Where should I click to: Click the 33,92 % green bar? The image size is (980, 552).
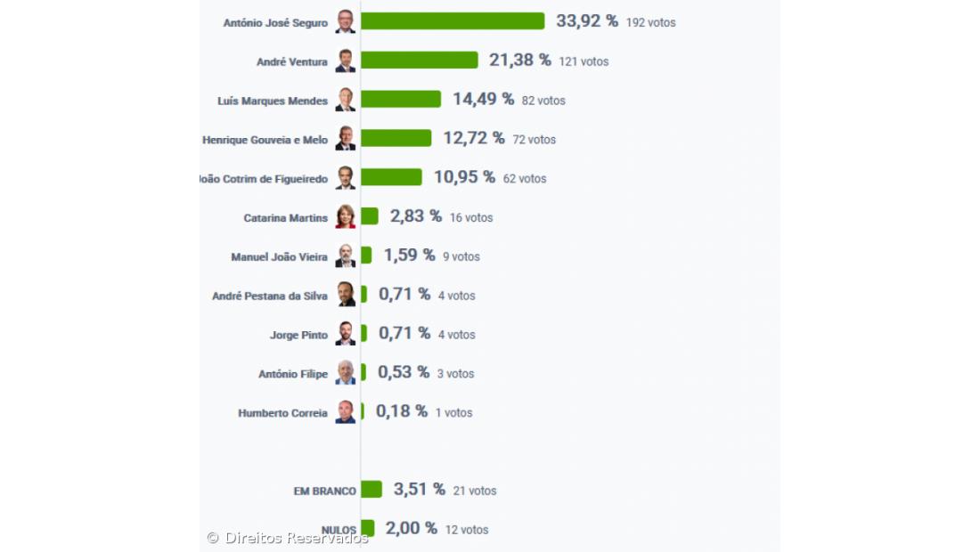point(452,21)
